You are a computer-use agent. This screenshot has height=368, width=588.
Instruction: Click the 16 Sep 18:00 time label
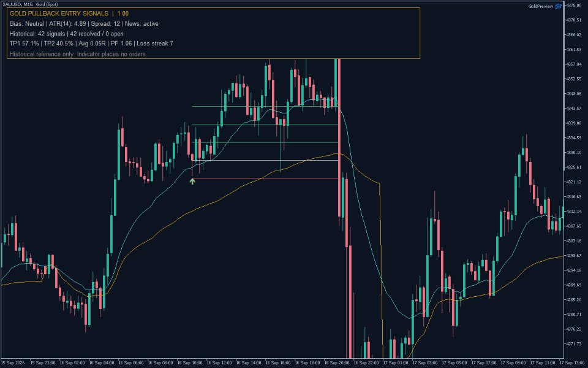point(307,363)
